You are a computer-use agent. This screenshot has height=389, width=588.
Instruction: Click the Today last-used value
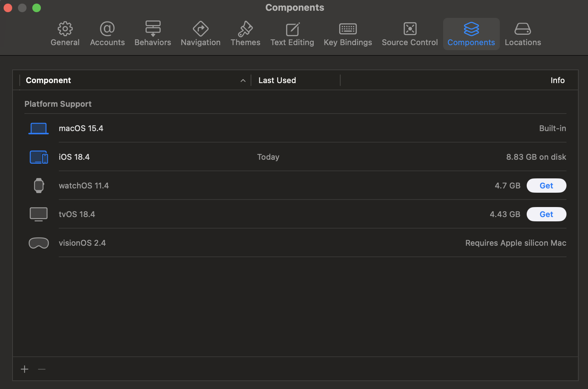tap(268, 157)
